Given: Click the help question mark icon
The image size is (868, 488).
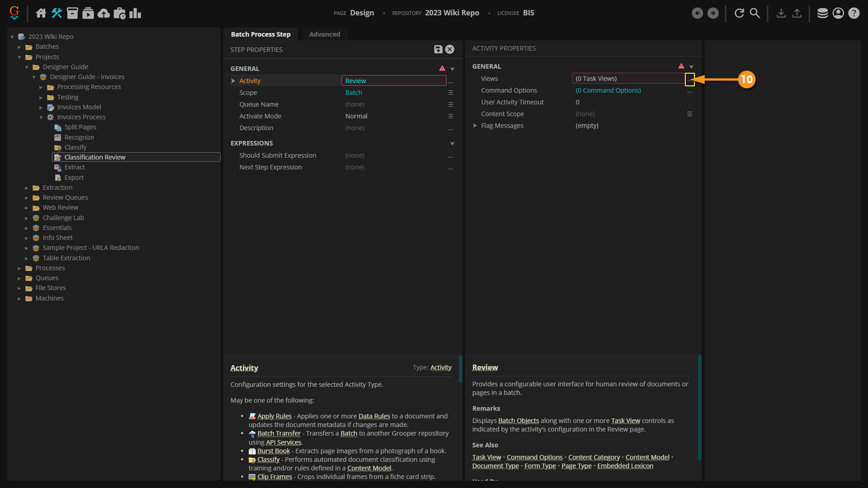Looking at the screenshot, I should click(x=854, y=13).
